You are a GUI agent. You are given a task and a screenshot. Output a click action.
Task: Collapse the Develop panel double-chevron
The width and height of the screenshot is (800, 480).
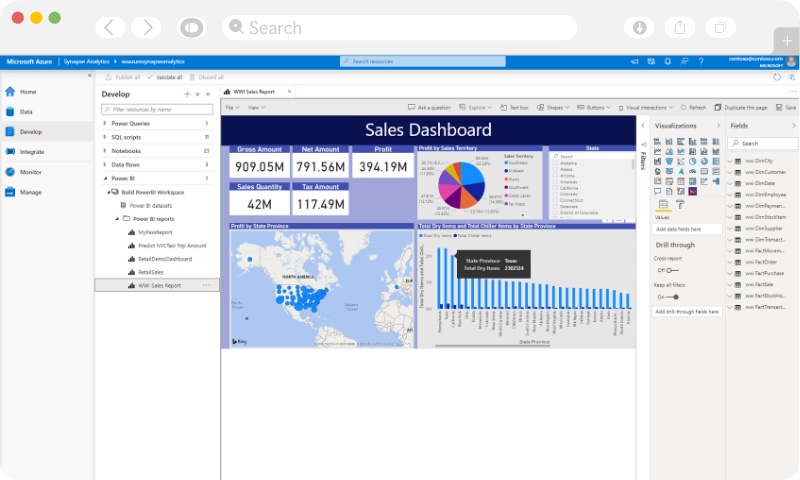pos(208,94)
